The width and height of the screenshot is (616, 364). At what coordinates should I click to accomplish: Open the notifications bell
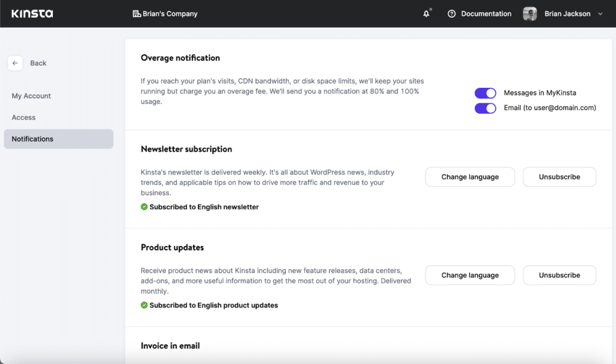pyautogui.click(x=427, y=14)
